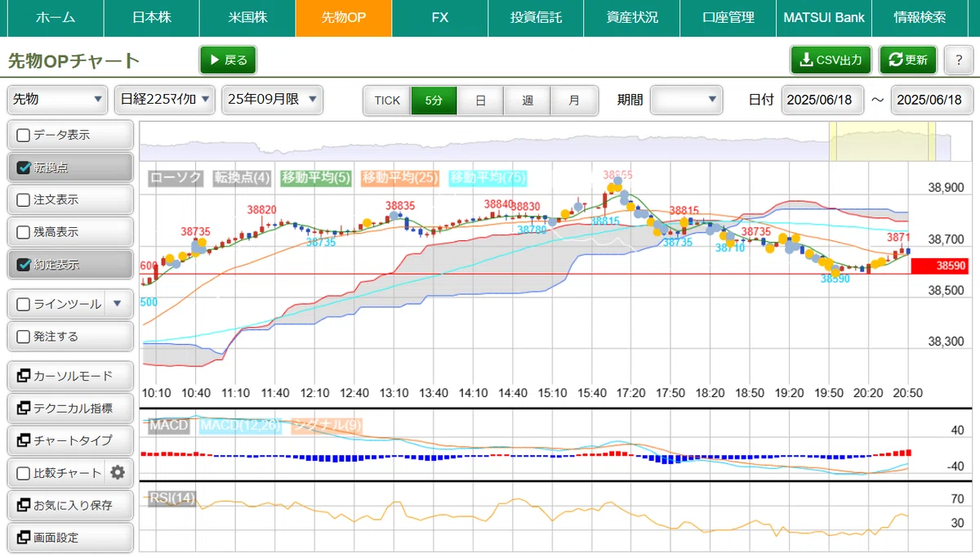
Task: Open the 資産状況 navigation tab
Action: coord(632,17)
